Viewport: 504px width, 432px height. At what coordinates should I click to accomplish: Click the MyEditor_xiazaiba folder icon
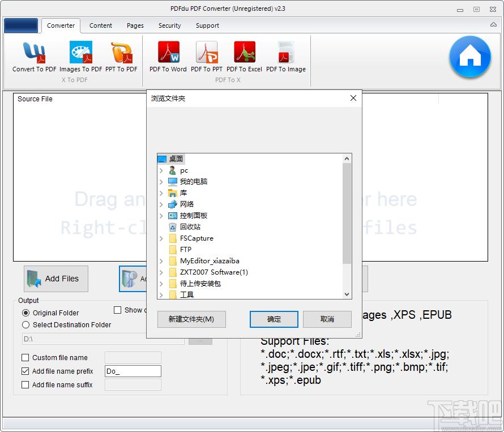click(x=173, y=260)
